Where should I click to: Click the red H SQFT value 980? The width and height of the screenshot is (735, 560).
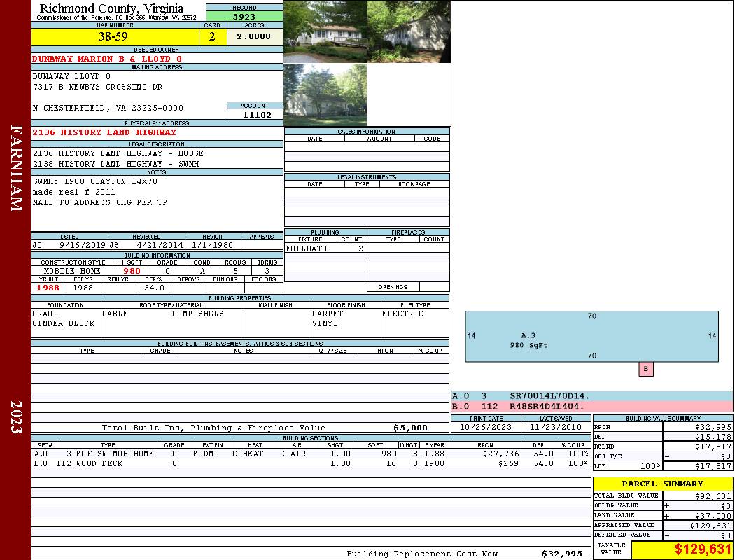click(x=132, y=271)
